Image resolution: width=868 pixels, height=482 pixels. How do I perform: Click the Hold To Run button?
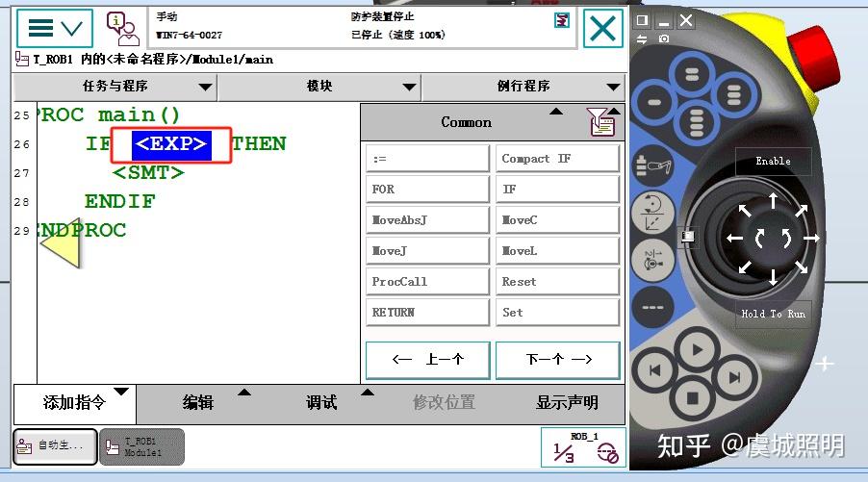[774, 314]
